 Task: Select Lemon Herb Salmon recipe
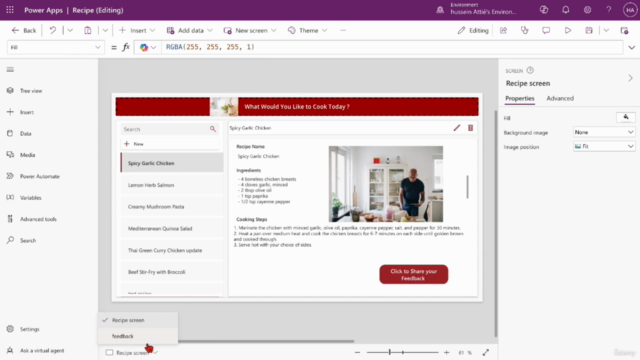coord(172,185)
